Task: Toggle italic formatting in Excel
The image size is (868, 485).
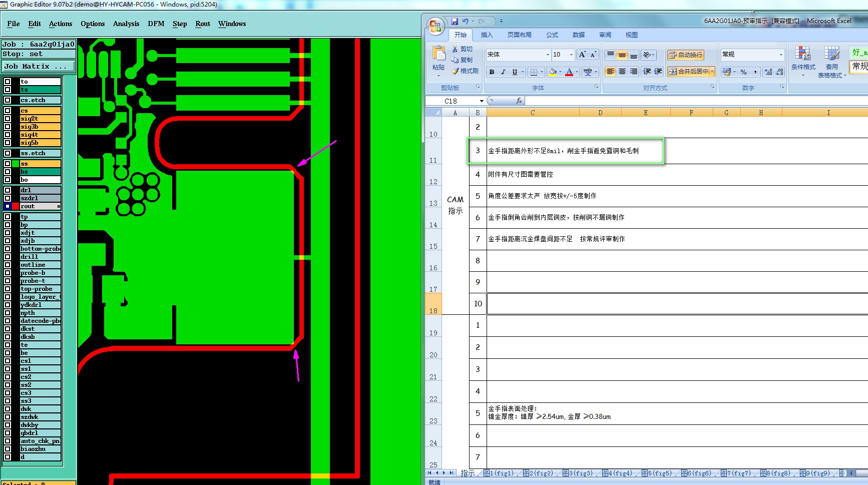Action: 503,72
